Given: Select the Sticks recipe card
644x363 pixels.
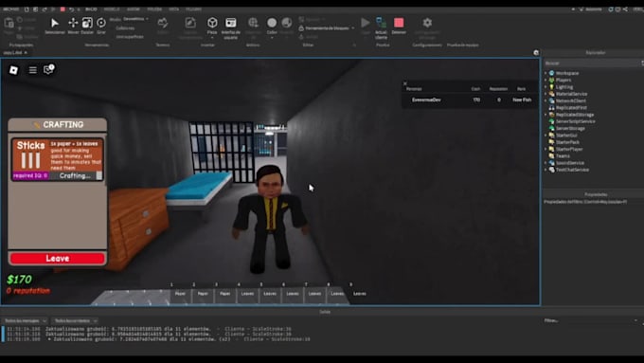Looking at the screenshot, I should tap(58, 159).
